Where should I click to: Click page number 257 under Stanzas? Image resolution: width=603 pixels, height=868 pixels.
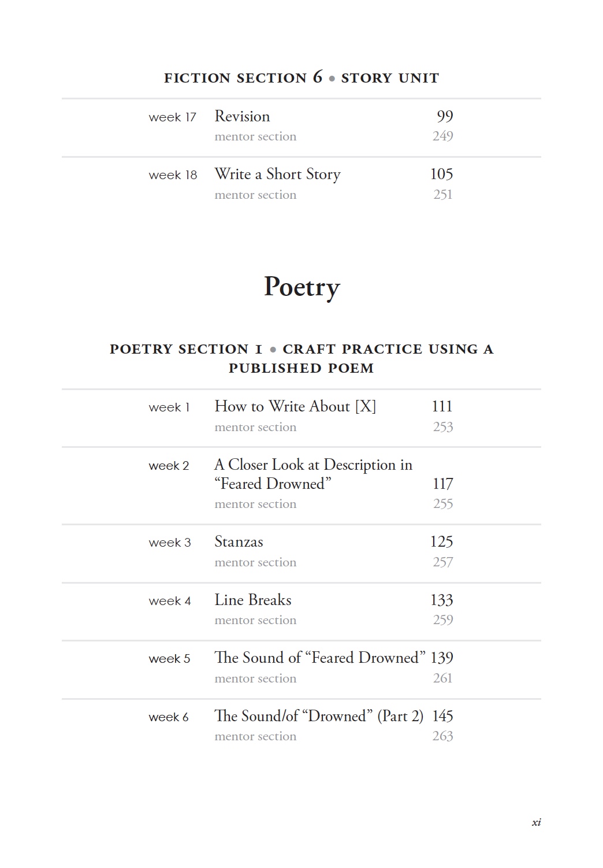[x=443, y=562]
